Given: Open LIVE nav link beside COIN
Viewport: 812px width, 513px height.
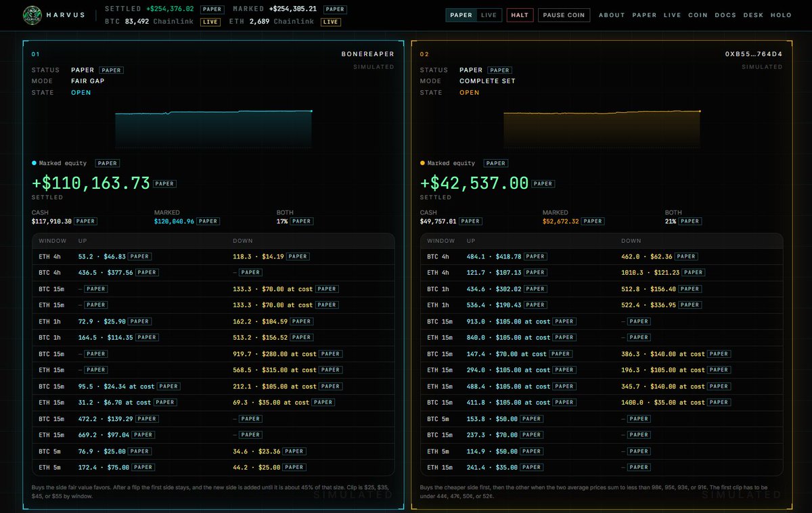Looking at the screenshot, I should [x=672, y=15].
